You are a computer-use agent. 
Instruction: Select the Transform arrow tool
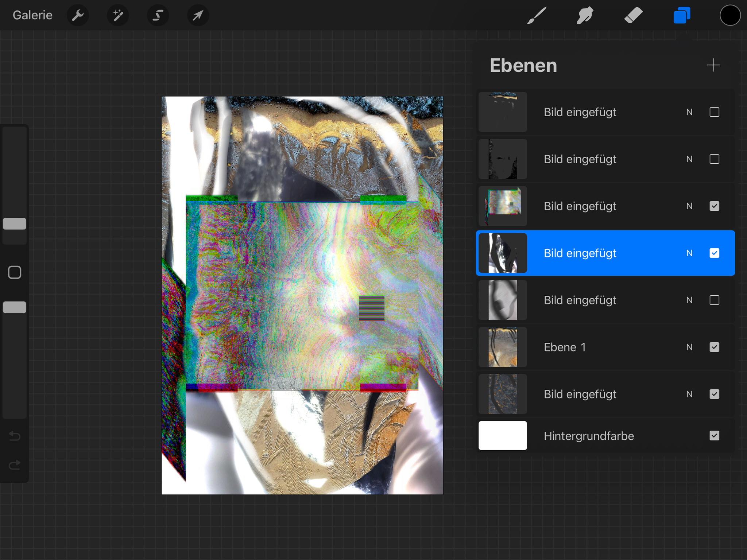[x=198, y=15]
